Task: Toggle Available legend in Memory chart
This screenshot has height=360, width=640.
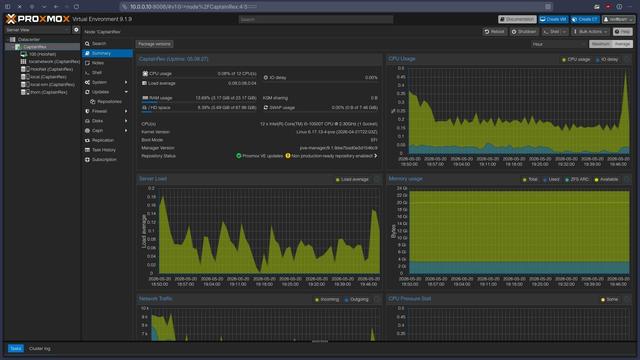Action: click(x=606, y=180)
